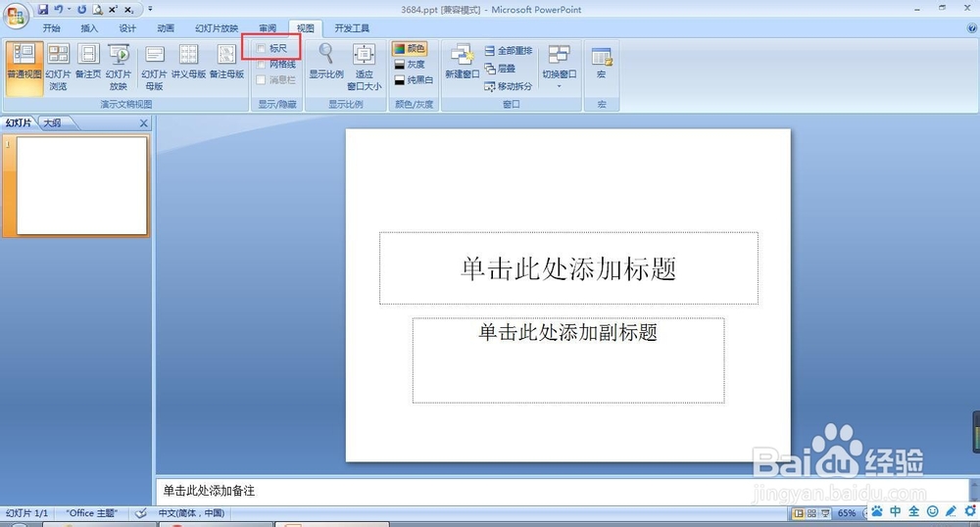The height and width of the screenshot is (527, 980).
Task: Expand Customize Quick Access Toolbar arrow
Action: click(150, 9)
